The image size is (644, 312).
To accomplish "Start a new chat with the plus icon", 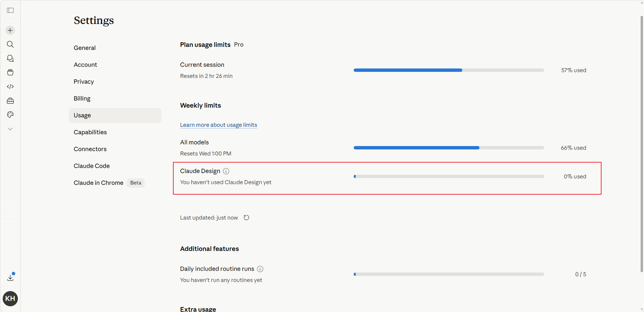I will pyautogui.click(x=10, y=30).
